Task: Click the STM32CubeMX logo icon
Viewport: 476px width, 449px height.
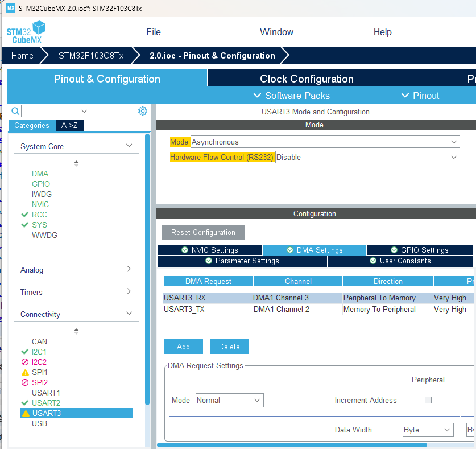Action: [26, 32]
